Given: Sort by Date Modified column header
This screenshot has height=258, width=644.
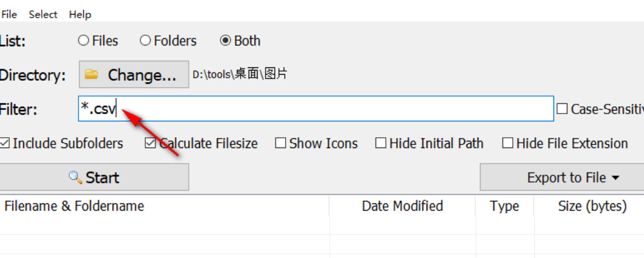Looking at the screenshot, I should pyautogui.click(x=402, y=206).
